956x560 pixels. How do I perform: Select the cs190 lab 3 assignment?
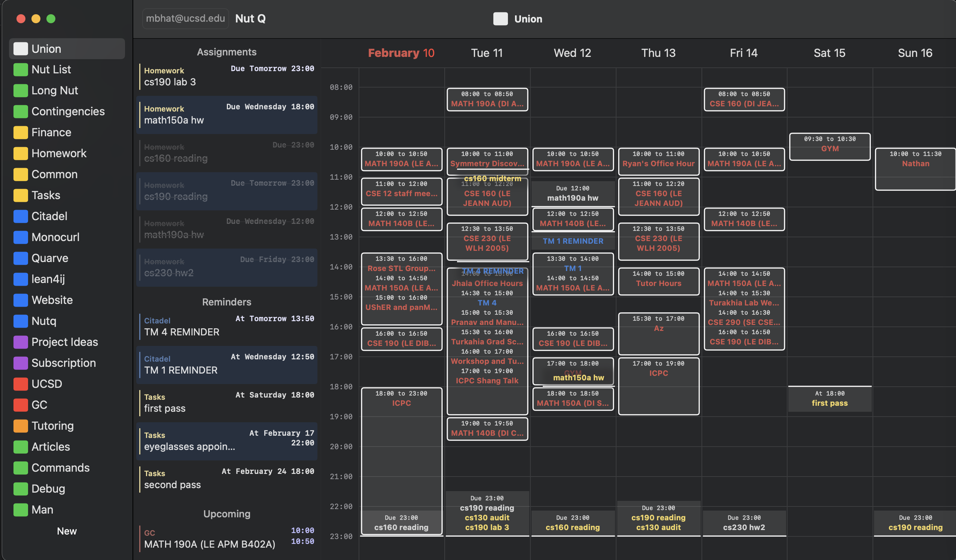tap(227, 76)
